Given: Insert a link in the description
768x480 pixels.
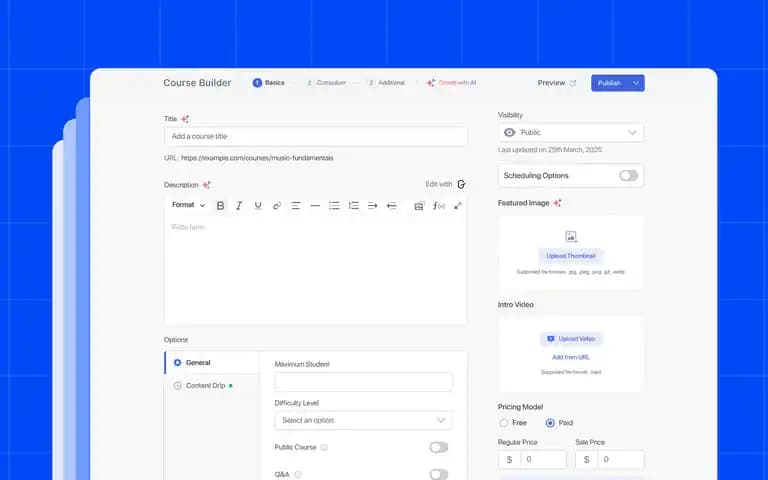Looking at the screenshot, I should click(277, 206).
